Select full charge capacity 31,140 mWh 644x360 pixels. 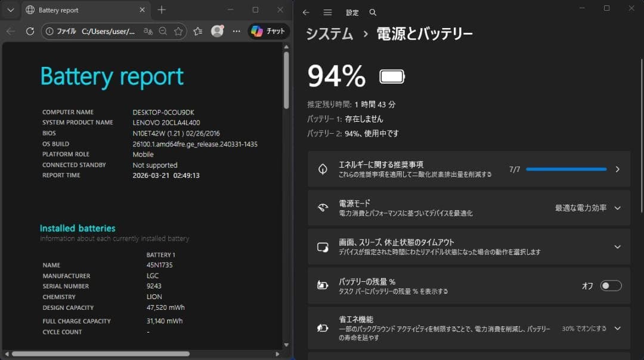click(x=165, y=321)
